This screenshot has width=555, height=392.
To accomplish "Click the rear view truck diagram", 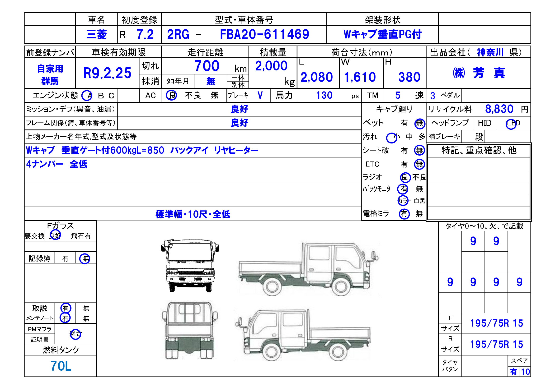I will point(189,330).
